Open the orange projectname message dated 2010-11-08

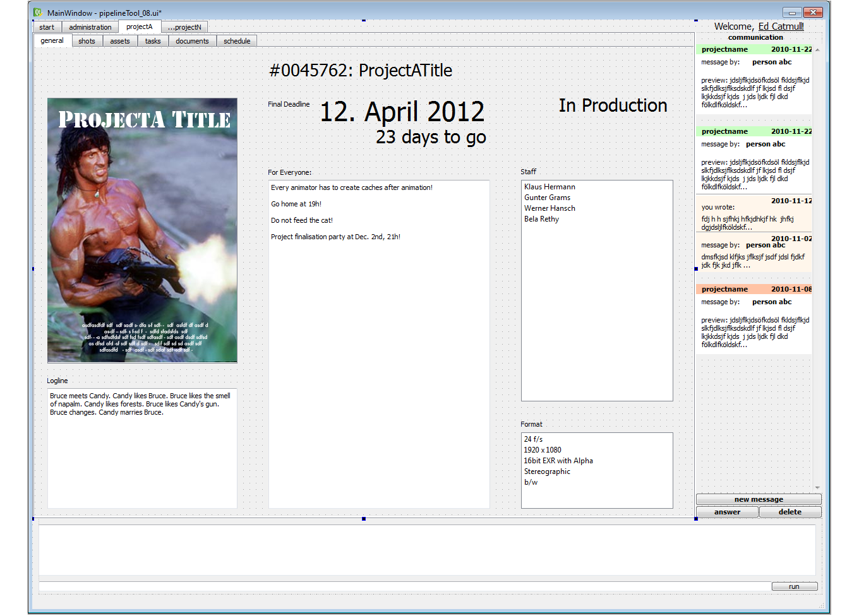pos(754,319)
